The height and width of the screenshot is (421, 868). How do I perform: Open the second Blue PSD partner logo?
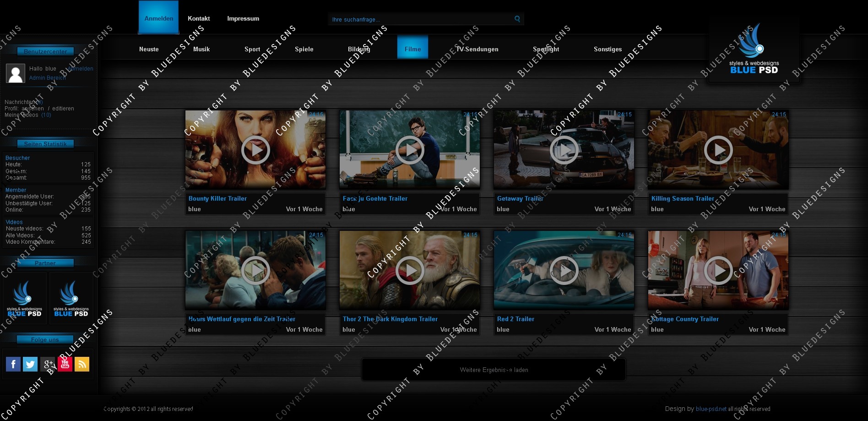(71, 299)
